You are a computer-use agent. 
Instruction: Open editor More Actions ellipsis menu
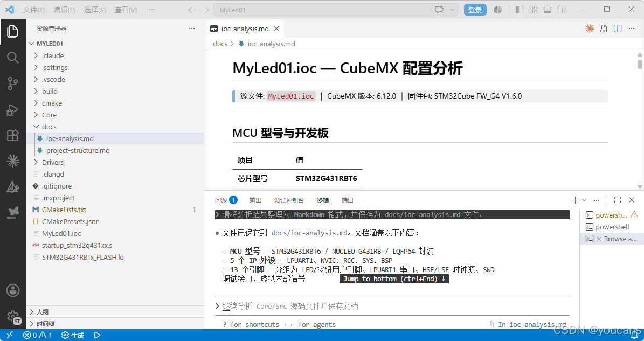point(632,29)
